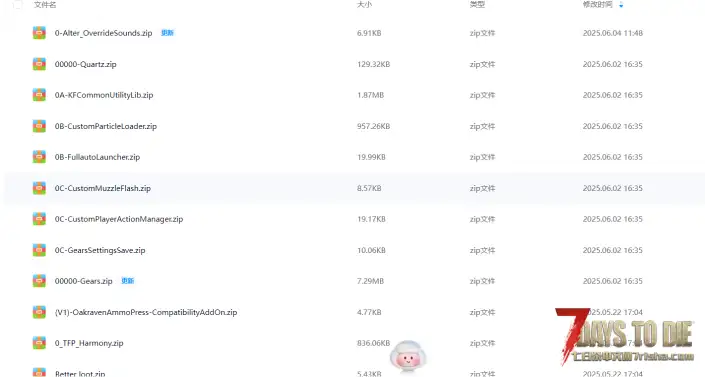Sort the list by file name column
Viewport: 705px width, 377px height.
[x=45, y=4]
